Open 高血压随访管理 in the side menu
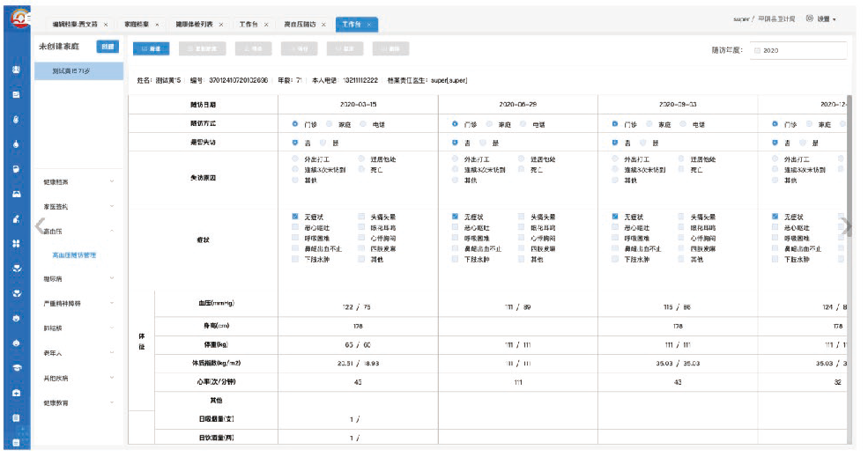This screenshot has height=457, width=868. [x=74, y=255]
